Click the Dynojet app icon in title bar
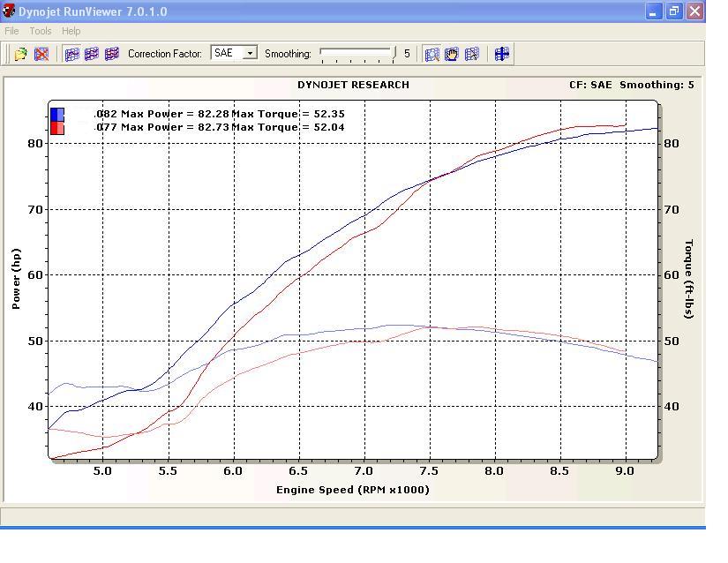 [9, 11]
